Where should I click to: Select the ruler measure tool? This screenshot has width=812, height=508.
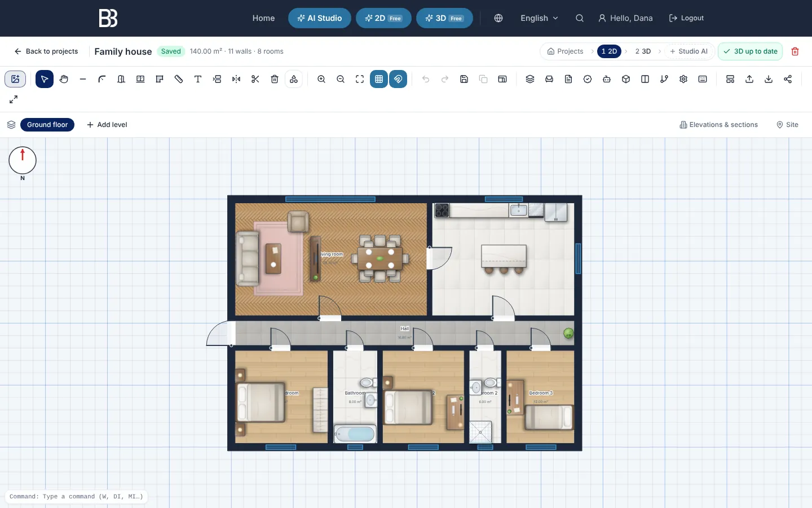pyautogui.click(x=179, y=79)
